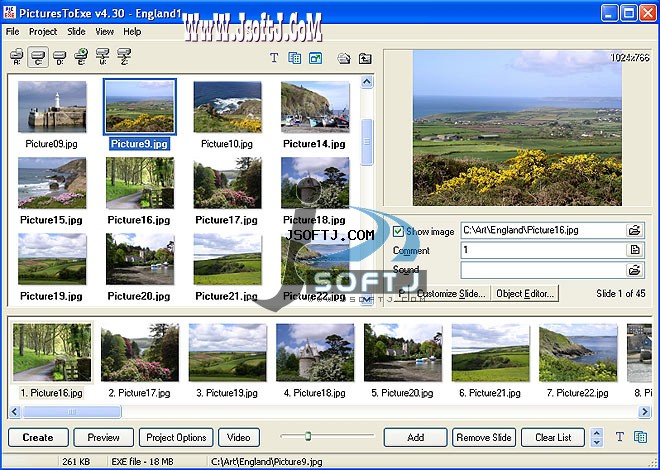This screenshot has width=660, height=470.
Task: Open Project Options
Action: pos(176,438)
